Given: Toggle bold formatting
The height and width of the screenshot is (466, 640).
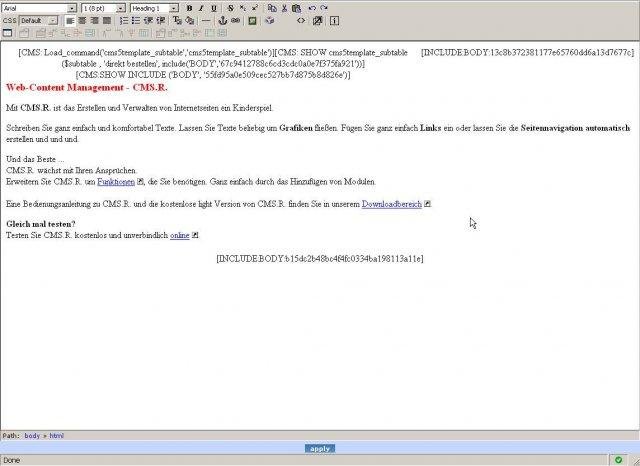Looking at the screenshot, I should pyautogui.click(x=189, y=8).
